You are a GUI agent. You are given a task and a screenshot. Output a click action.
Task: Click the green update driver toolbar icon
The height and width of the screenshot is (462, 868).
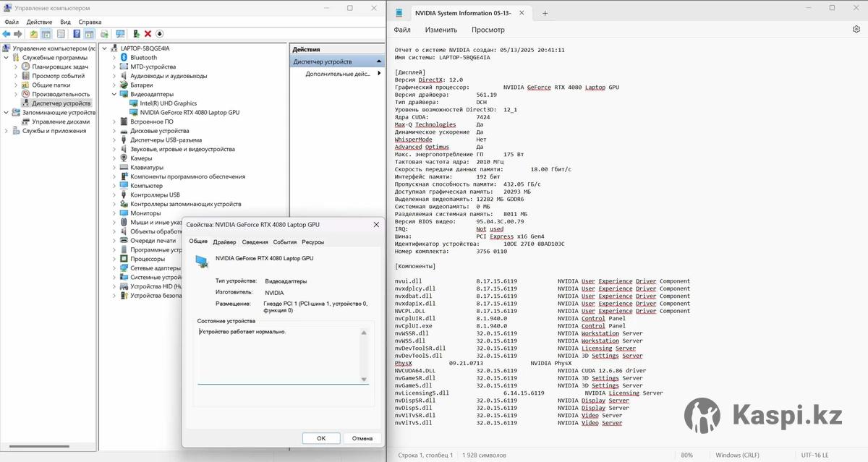136,34
